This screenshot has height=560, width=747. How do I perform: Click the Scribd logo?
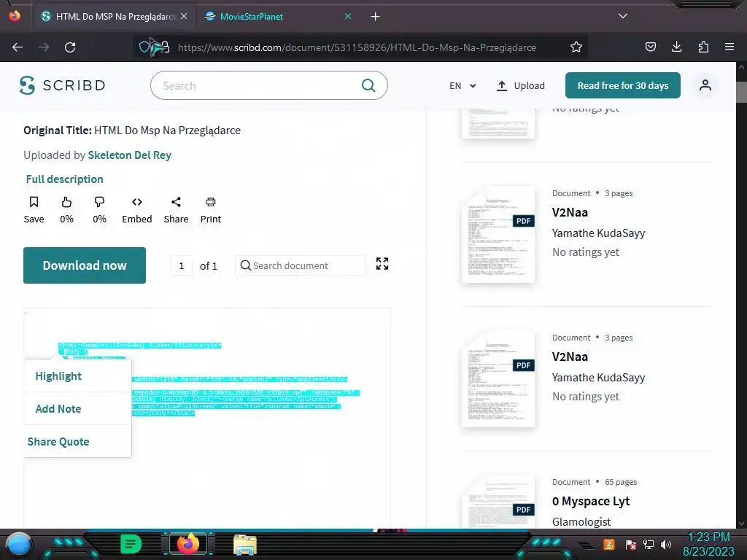click(63, 85)
